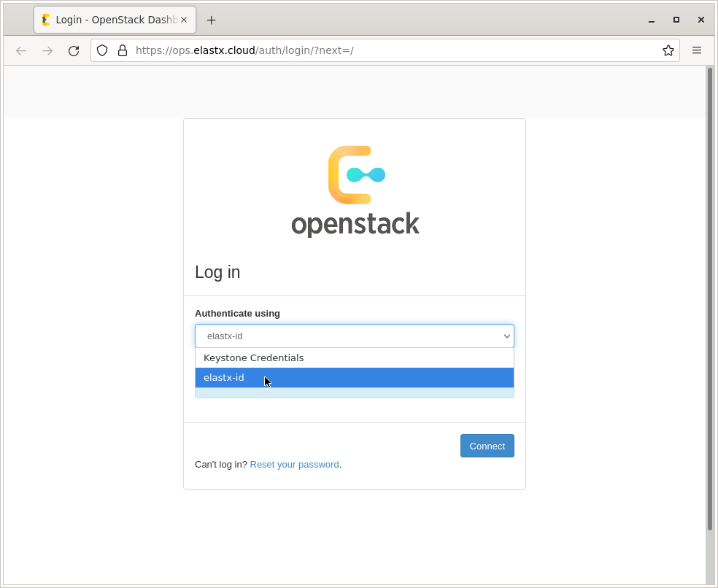Viewport: 718px width, 588px height.
Task: Close the current browser tab
Action: [x=184, y=20]
